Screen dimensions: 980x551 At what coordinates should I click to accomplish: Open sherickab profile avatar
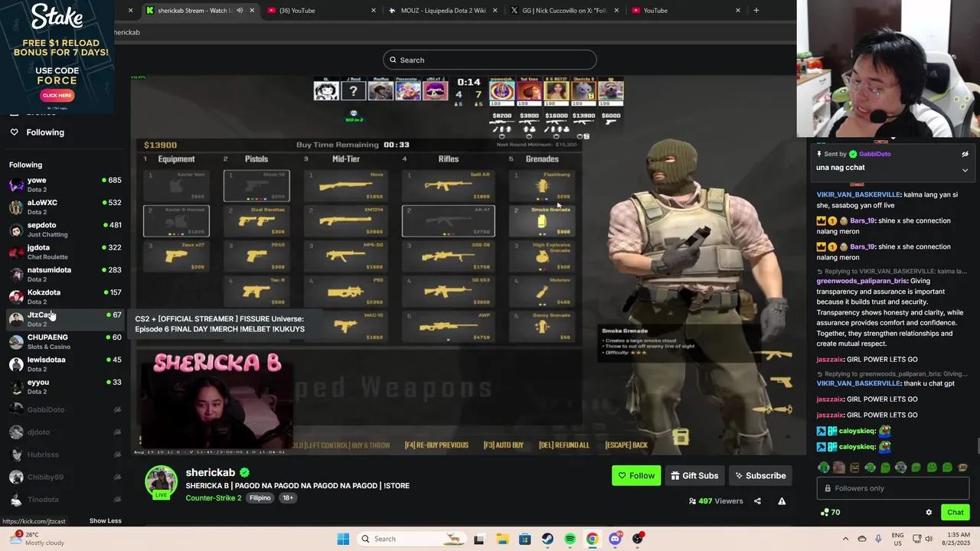pos(161,482)
